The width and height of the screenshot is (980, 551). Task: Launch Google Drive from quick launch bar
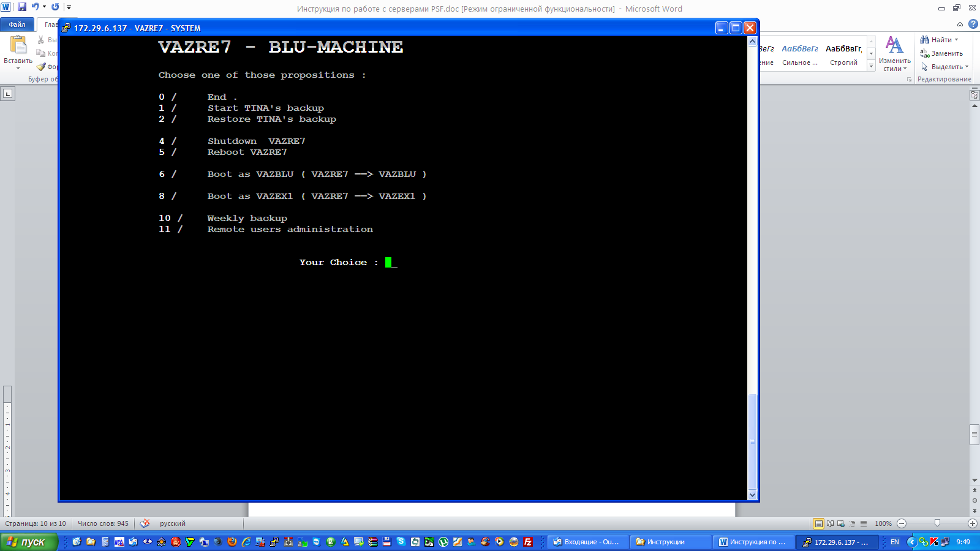coord(345,542)
